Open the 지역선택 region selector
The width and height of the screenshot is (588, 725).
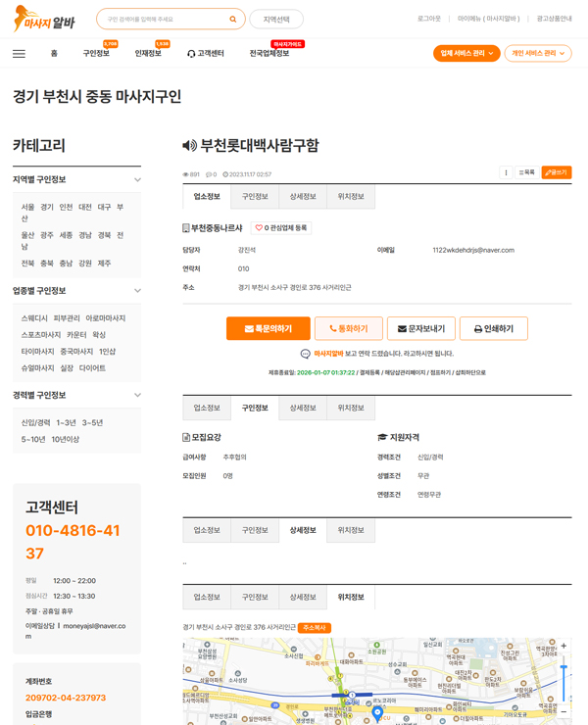(276, 20)
